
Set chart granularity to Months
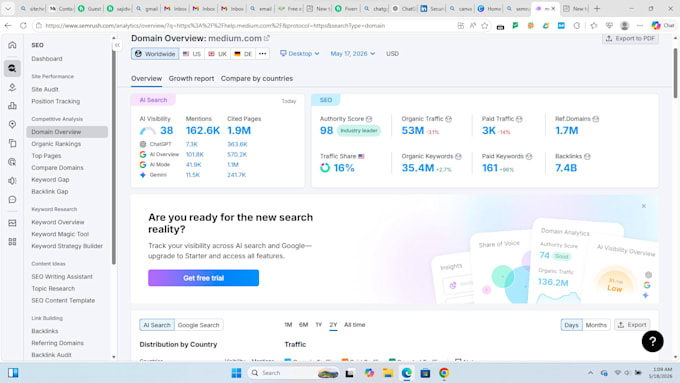click(x=596, y=325)
